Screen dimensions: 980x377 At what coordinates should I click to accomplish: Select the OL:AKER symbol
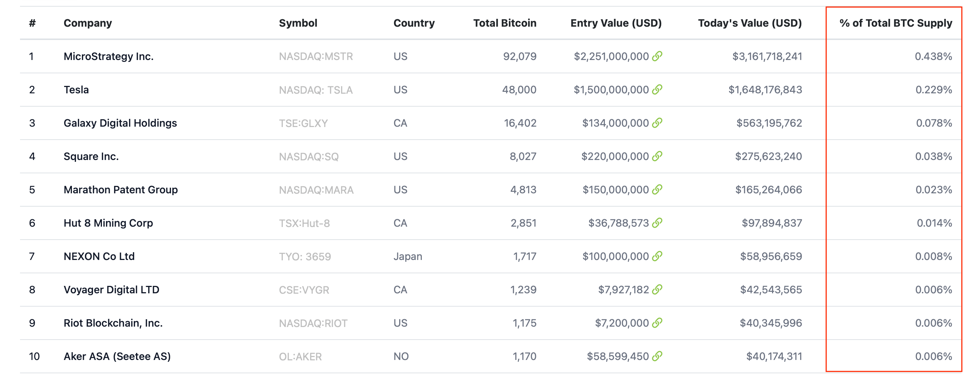(x=300, y=357)
